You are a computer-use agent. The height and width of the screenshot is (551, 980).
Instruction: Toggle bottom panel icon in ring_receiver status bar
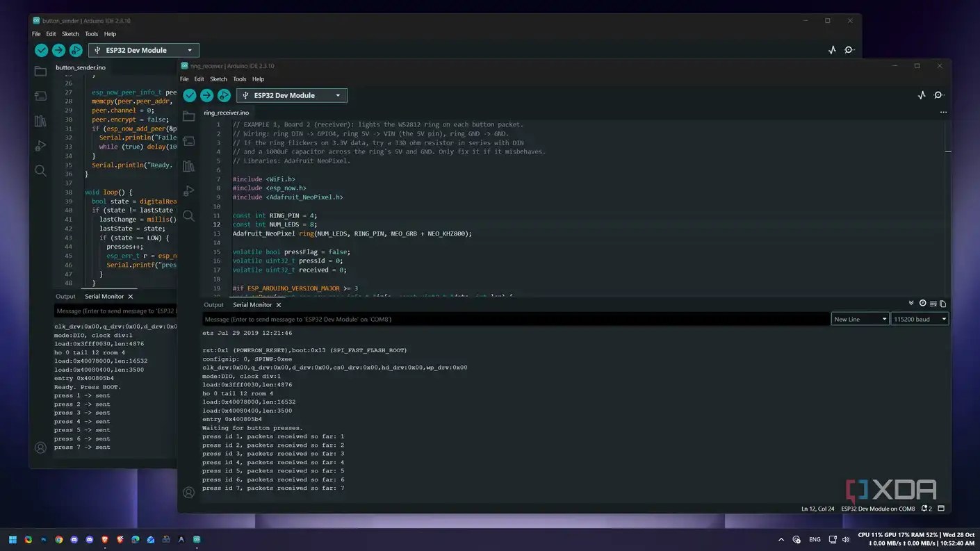point(941,509)
